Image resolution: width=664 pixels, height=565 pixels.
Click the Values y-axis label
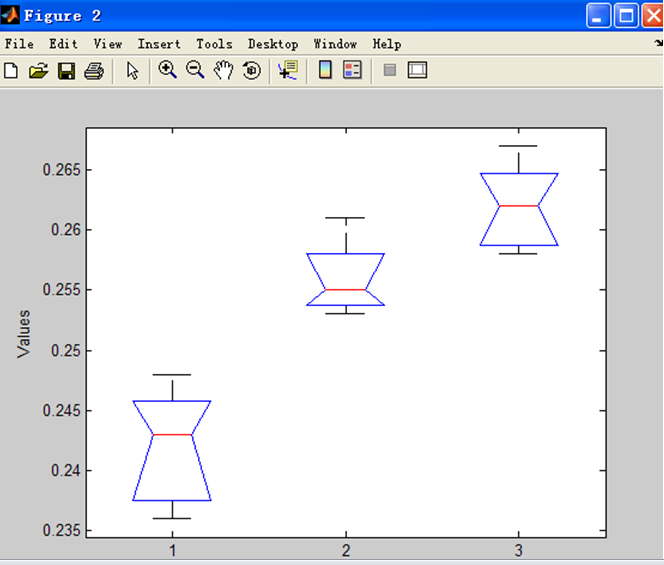(24, 334)
